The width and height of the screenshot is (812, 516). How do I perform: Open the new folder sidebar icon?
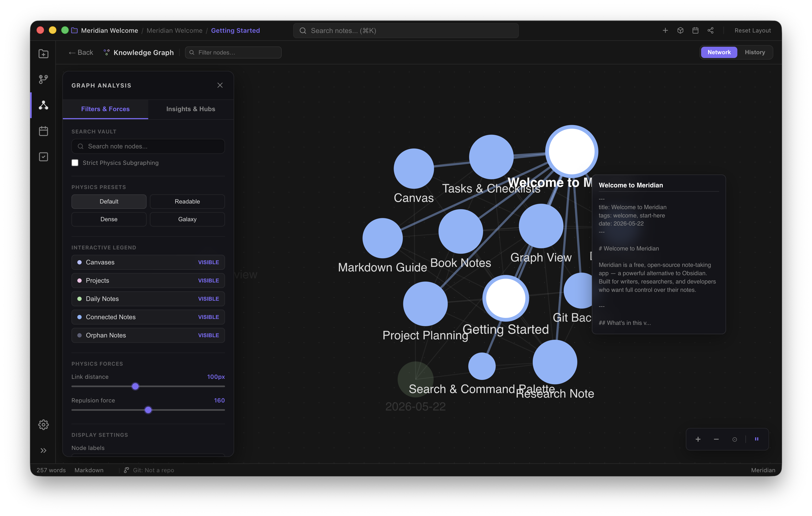pyautogui.click(x=44, y=54)
